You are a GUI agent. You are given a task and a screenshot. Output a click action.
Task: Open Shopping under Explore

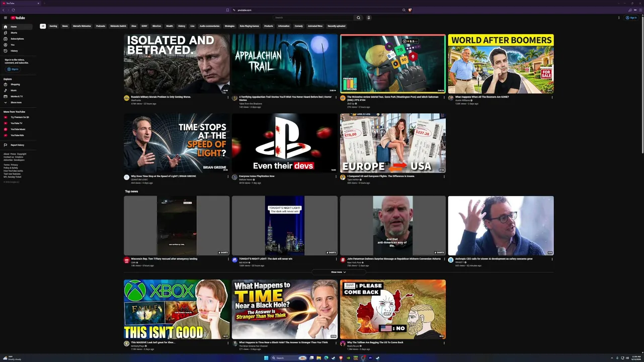(x=17, y=84)
